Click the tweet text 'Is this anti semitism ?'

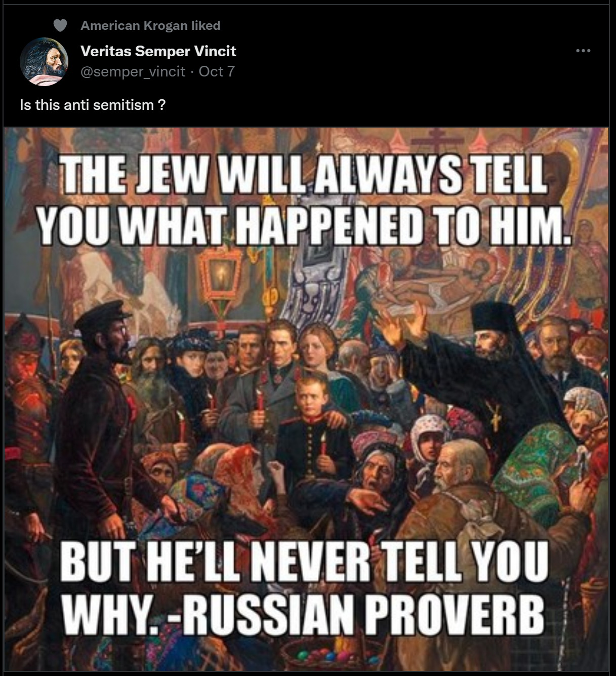pyautogui.click(x=93, y=105)
